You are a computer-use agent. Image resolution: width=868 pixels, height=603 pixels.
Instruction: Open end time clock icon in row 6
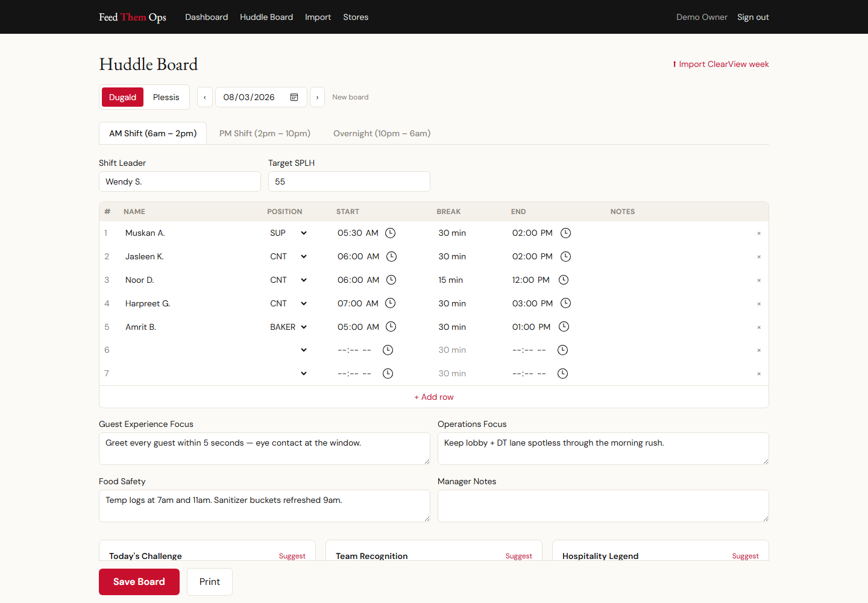click(562, 350)
